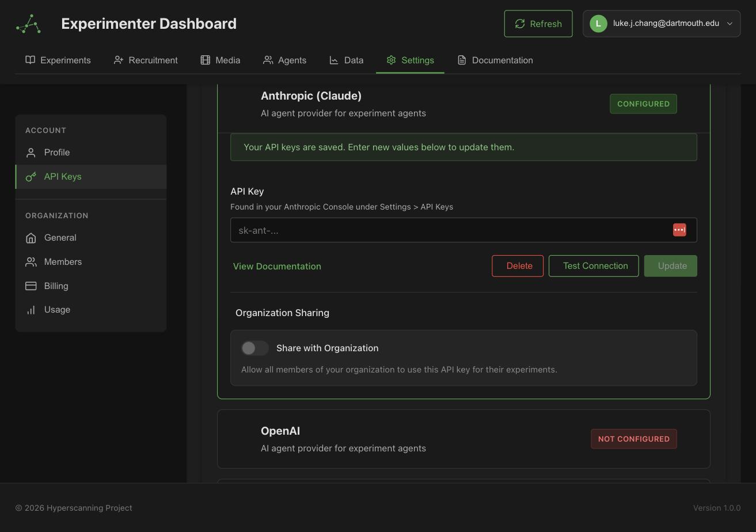
Task: Open the Documentation tab
Action: tap(495, 60)
